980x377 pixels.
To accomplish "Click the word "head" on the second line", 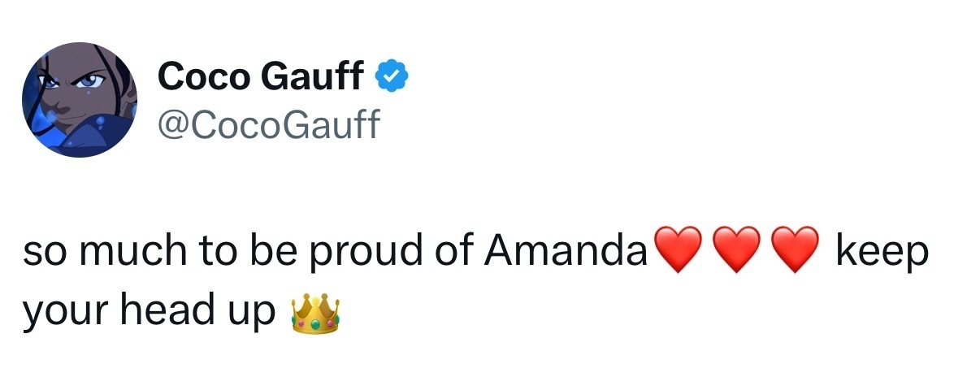I will [x=158, y=310].
